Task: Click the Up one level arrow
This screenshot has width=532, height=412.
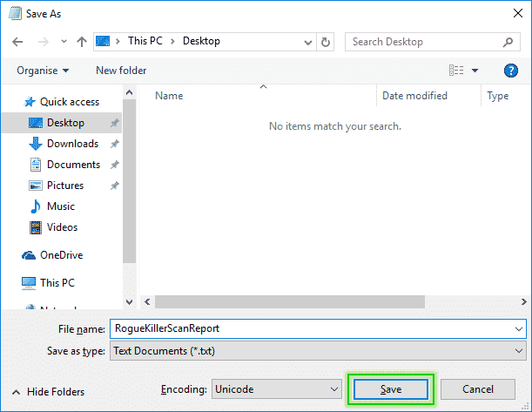Action: pos(81,42)
